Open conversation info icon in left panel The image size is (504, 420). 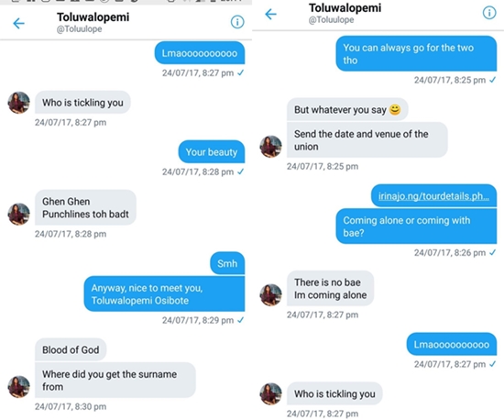[237, 22]
